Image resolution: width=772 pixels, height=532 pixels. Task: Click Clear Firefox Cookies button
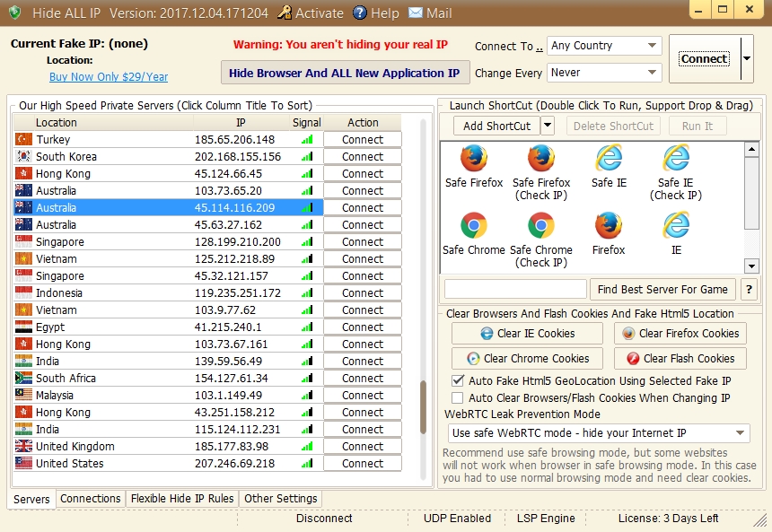680,334
